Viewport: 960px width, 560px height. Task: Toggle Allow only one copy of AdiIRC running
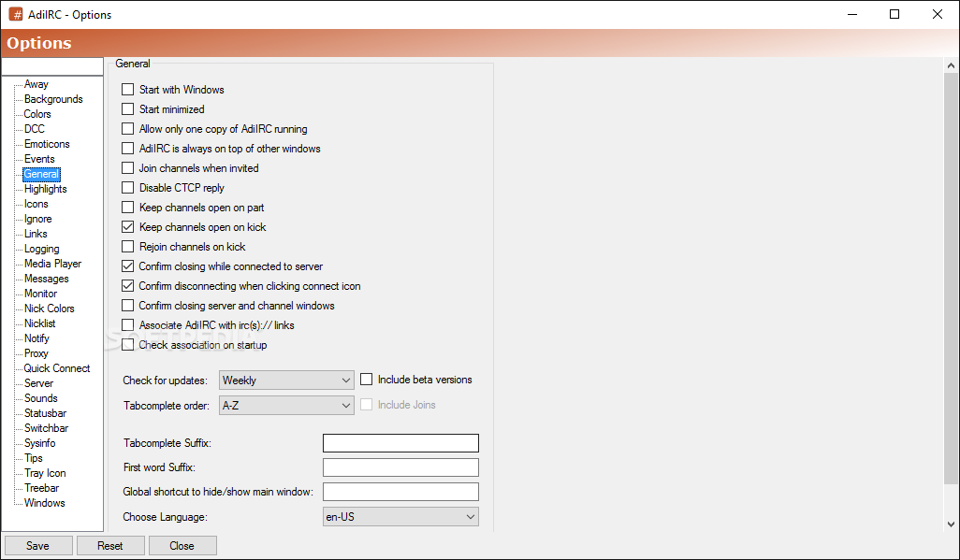point(127,128)
